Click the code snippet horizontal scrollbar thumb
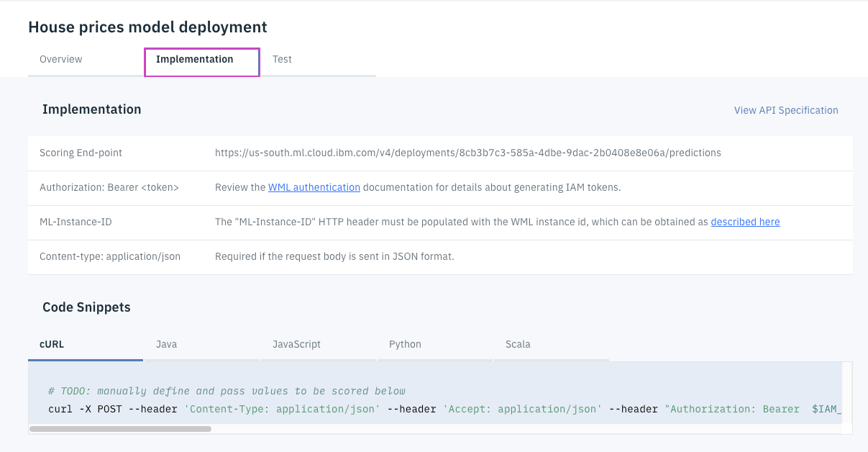The height and width of the screenshot is (452, 868). point(120,429)
